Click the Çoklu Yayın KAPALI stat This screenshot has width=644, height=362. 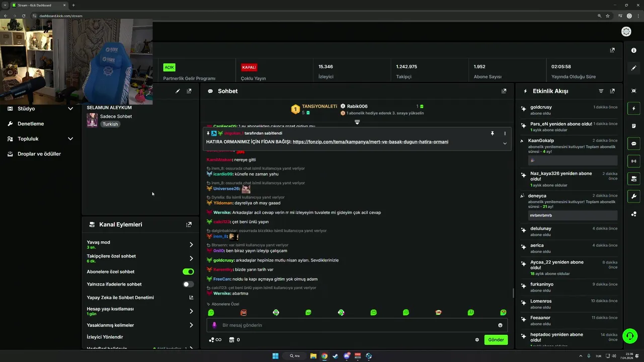tap(254, 71)
